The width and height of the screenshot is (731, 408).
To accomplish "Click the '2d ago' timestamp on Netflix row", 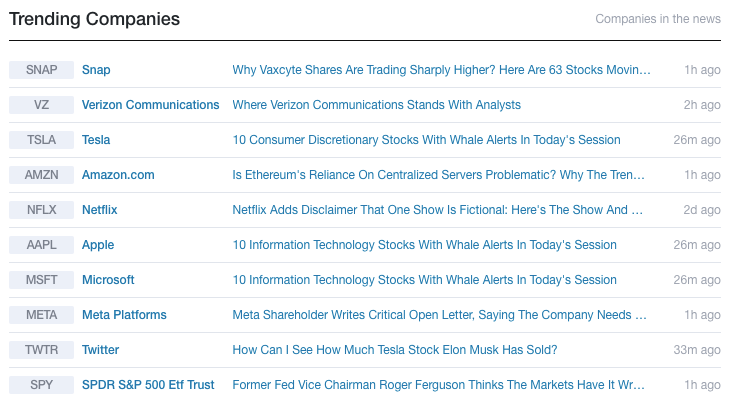I will click(x=702, y=210).
